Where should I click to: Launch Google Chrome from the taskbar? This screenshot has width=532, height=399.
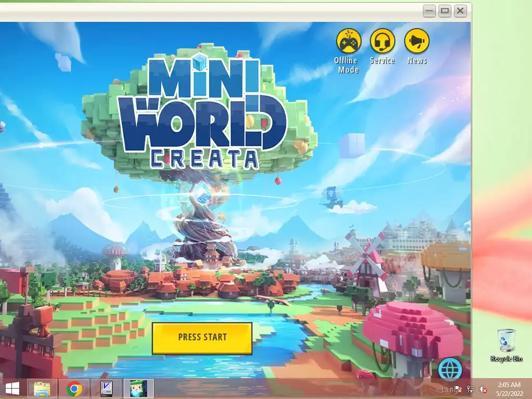pyautogui.click(x=74, y=389)
